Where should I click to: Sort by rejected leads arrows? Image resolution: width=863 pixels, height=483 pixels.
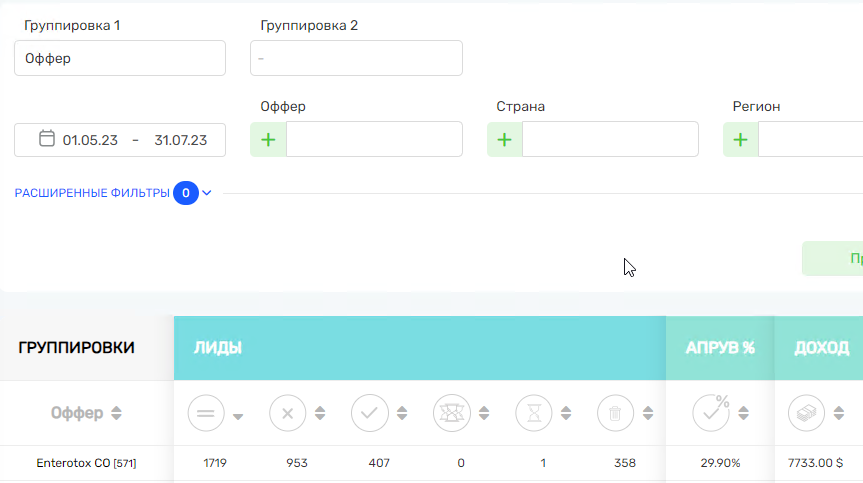320,413
